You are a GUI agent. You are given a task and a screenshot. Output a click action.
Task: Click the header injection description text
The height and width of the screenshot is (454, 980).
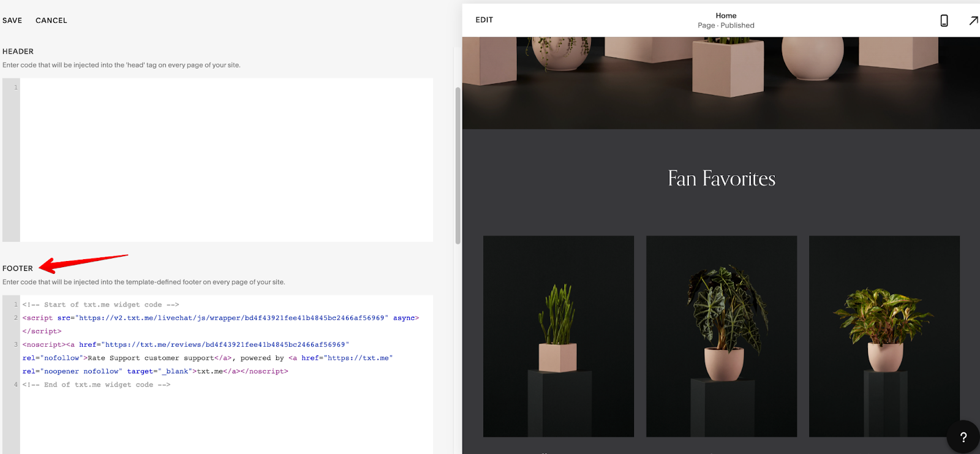point(121,65)
